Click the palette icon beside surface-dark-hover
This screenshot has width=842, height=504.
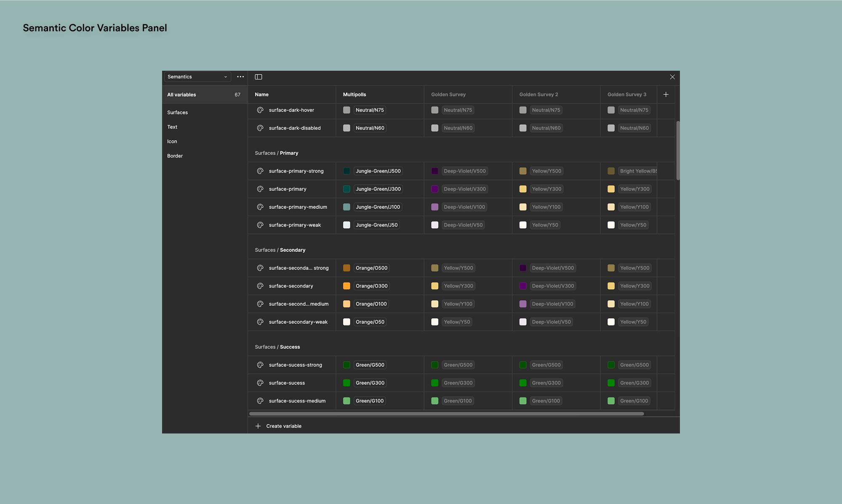click(260, 110)
